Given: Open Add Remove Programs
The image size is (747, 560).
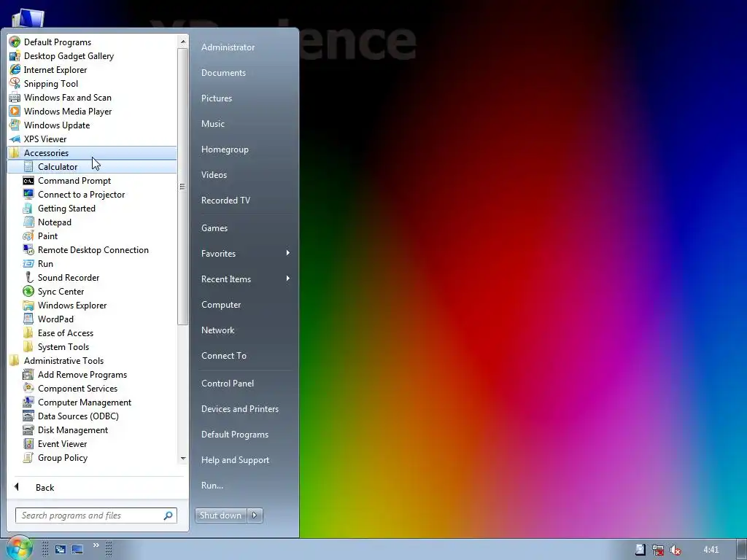Looking at the screenshot, I should pos(92,375).
